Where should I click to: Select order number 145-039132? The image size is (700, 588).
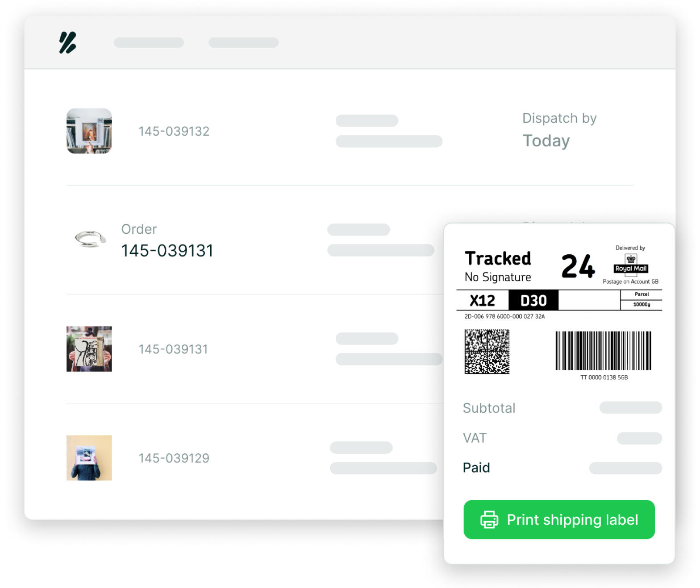pos(174,131)
